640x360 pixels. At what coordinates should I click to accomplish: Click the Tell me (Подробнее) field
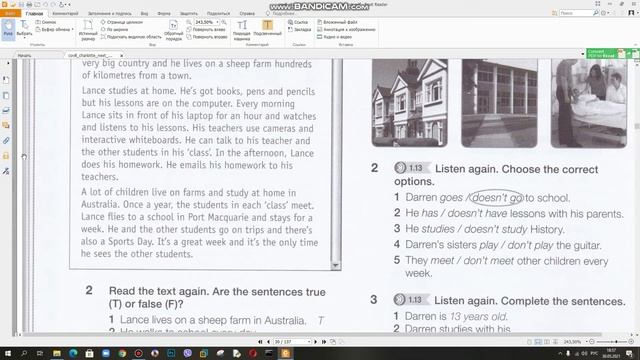(281, 13)
